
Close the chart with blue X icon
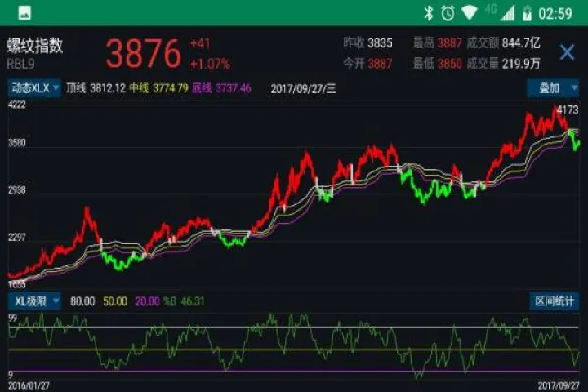pos(567,52)
